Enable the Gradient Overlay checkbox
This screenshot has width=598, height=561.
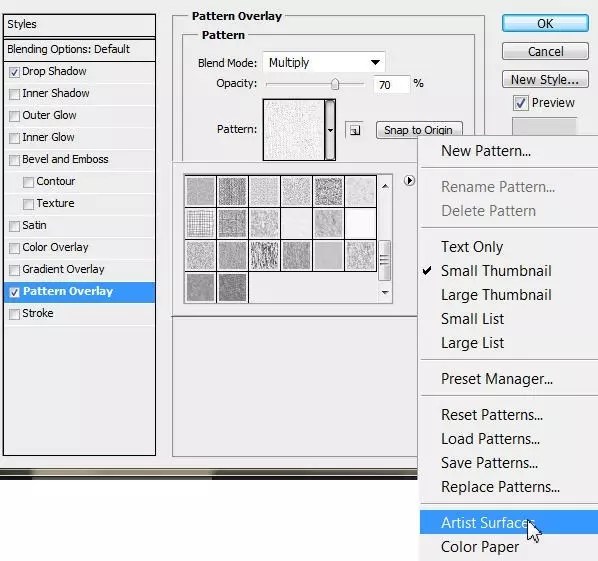[x=14, y=270]
